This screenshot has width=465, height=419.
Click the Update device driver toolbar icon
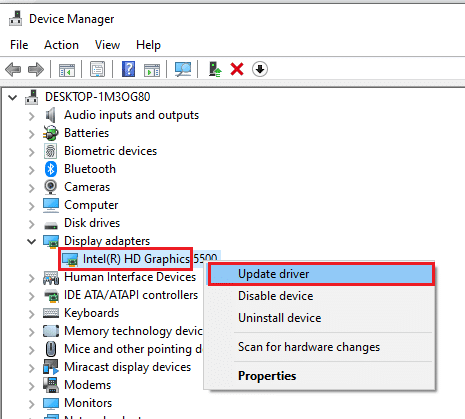pos(215,69)
